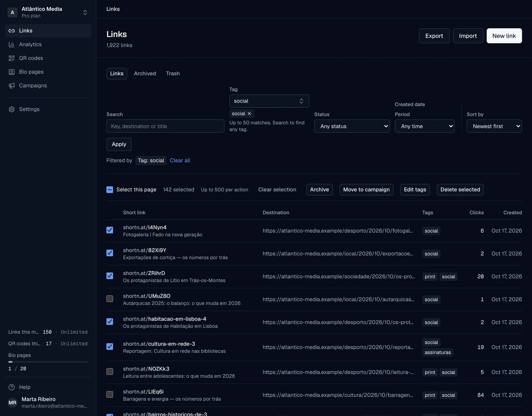Focus the Search key or destination field
Viewport: 532px width, 416px height.
[165, 126]
